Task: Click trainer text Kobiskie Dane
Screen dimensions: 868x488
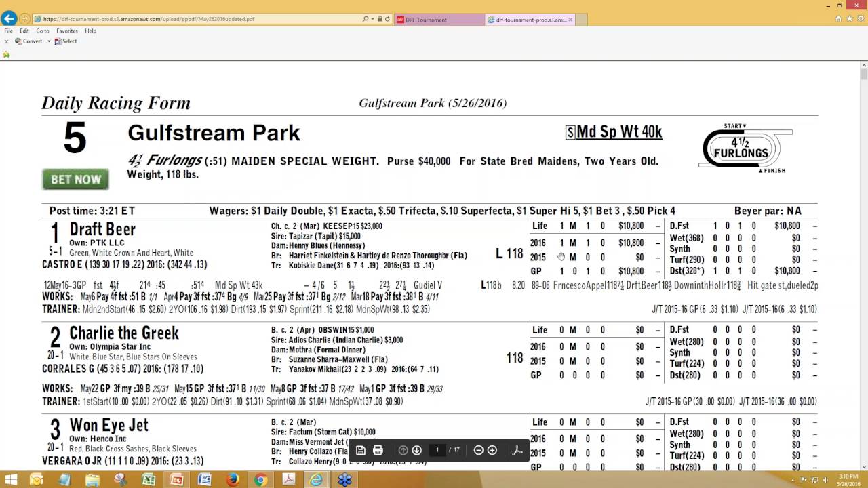Action: pyautogui.click(x=309, y=266)
